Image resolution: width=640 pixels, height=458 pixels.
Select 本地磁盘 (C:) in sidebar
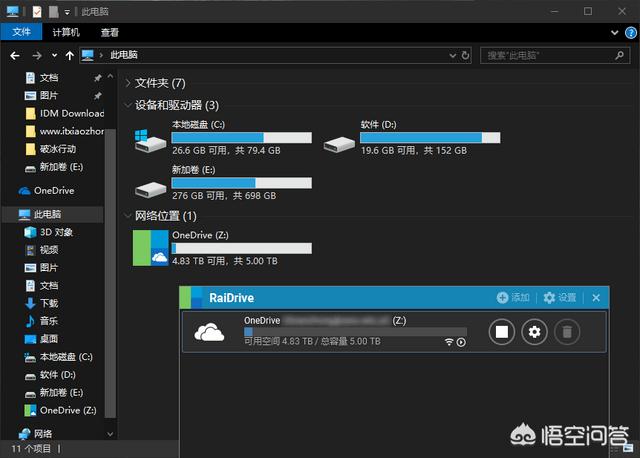(59, 357)
